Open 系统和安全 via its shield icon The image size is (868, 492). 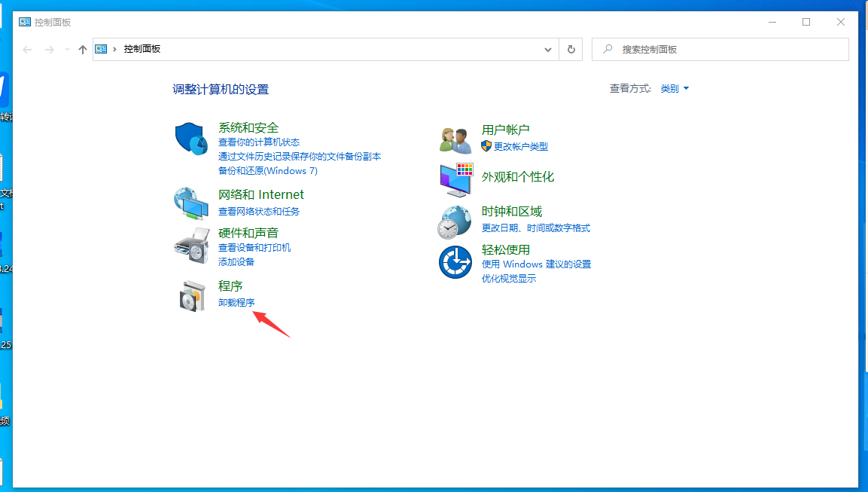190,138
